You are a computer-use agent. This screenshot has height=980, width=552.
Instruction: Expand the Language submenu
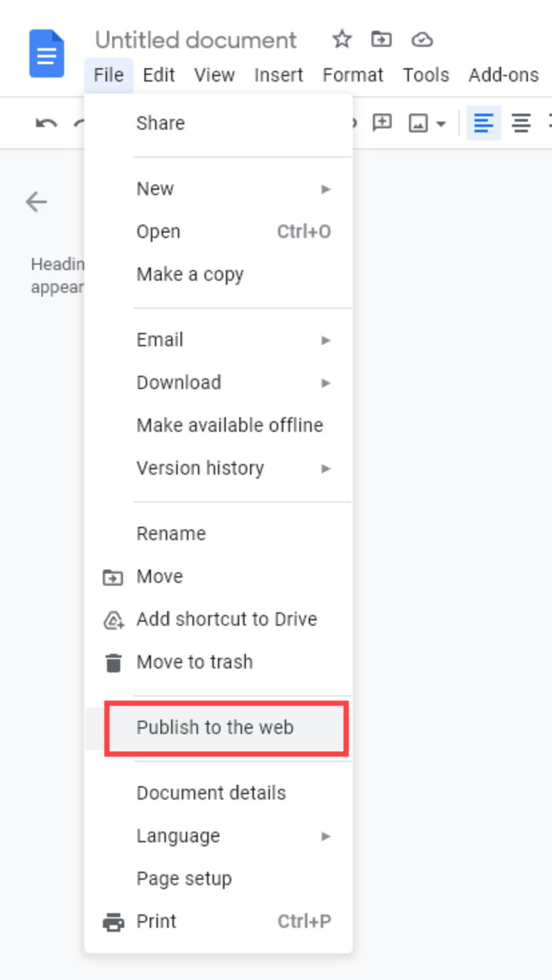178,835
